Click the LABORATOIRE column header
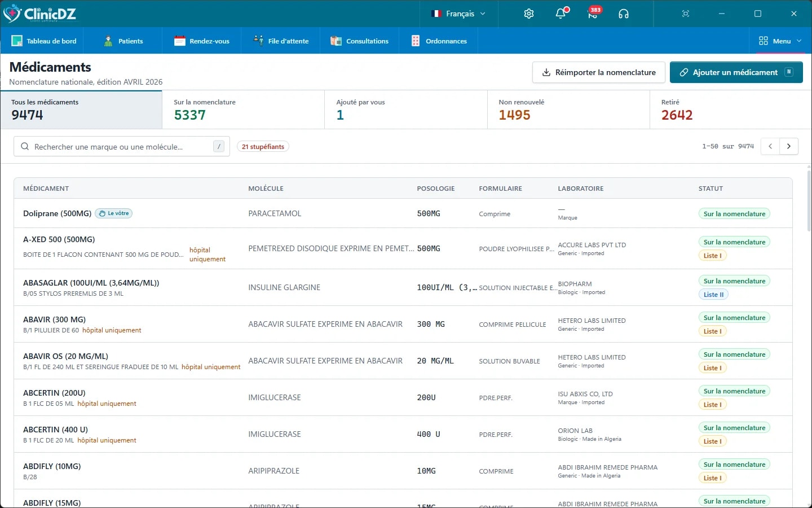The width and height of the screenshot is (812, 508). pos(581,189)
